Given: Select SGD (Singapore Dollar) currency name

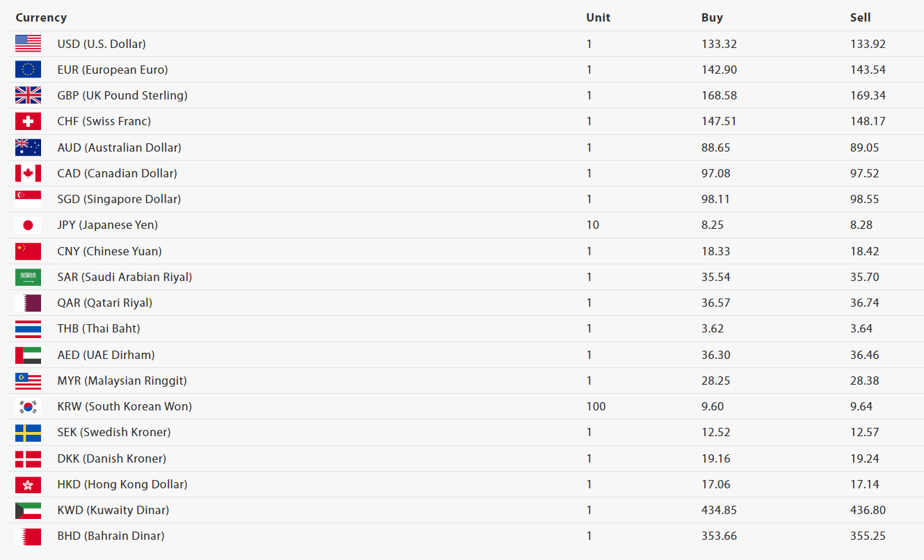Looking at the screenshot, I should click(x=119, y=199).
